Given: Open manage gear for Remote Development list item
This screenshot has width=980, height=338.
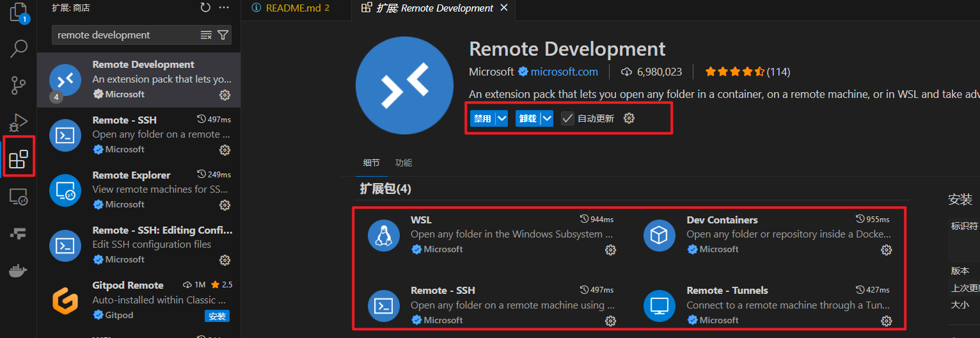Looking at the screenshot, I should tap(225, 95).
